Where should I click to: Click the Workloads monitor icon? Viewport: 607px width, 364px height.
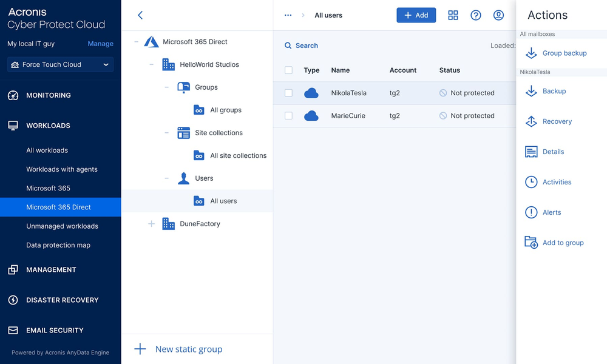coord(13,126)
